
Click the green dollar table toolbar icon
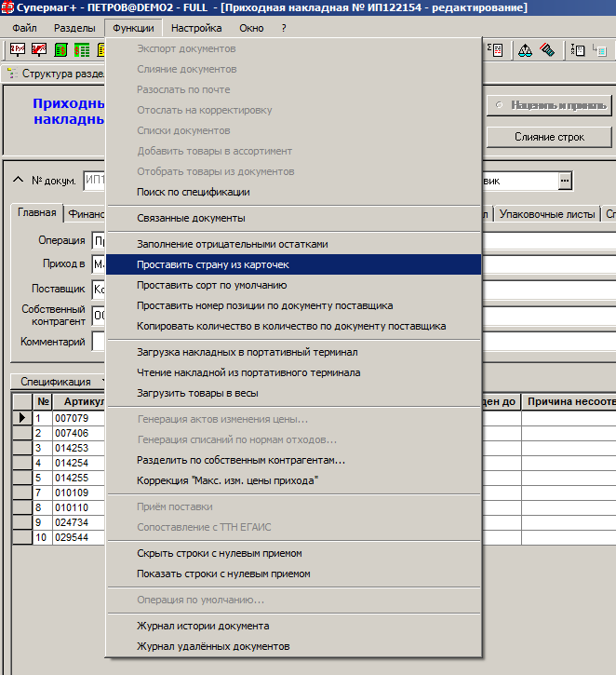82,50
